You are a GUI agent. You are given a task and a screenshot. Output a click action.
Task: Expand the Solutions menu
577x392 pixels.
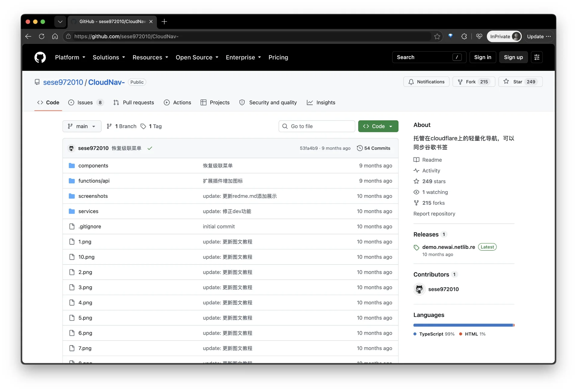[109, 57]
